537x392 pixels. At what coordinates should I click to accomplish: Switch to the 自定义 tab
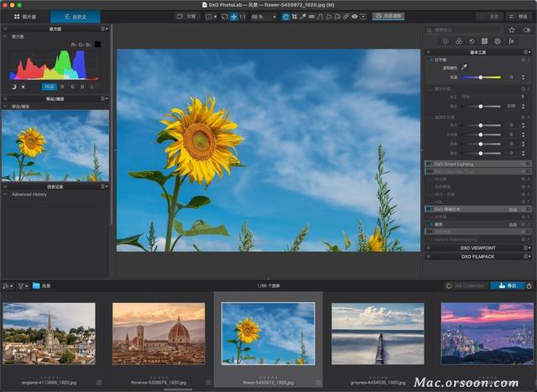click(74, 16)
